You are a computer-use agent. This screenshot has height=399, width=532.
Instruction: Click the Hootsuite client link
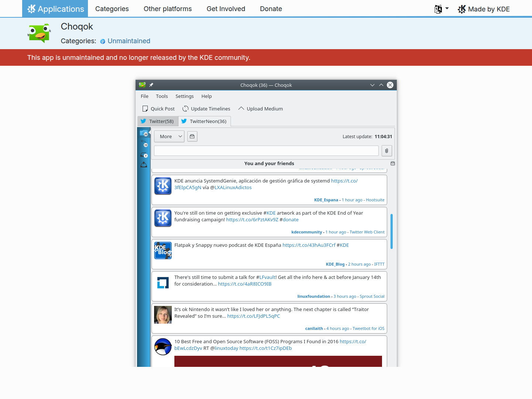(x=375, y=200)
